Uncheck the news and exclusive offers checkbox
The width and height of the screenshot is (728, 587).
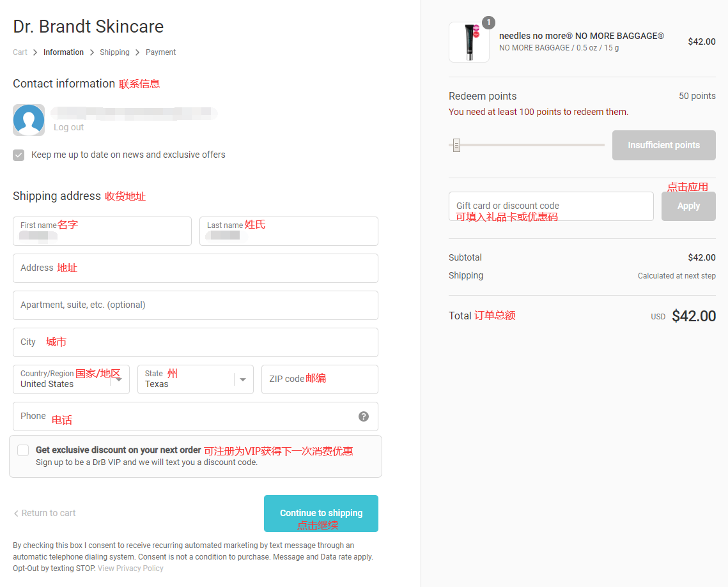(x=19, y=155)
